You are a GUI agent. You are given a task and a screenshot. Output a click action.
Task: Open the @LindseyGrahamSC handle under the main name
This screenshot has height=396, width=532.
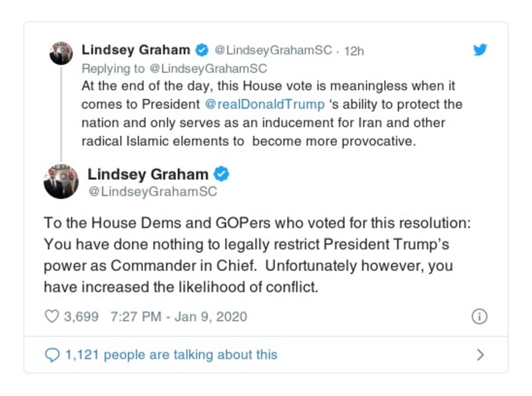tap(152, 192)
